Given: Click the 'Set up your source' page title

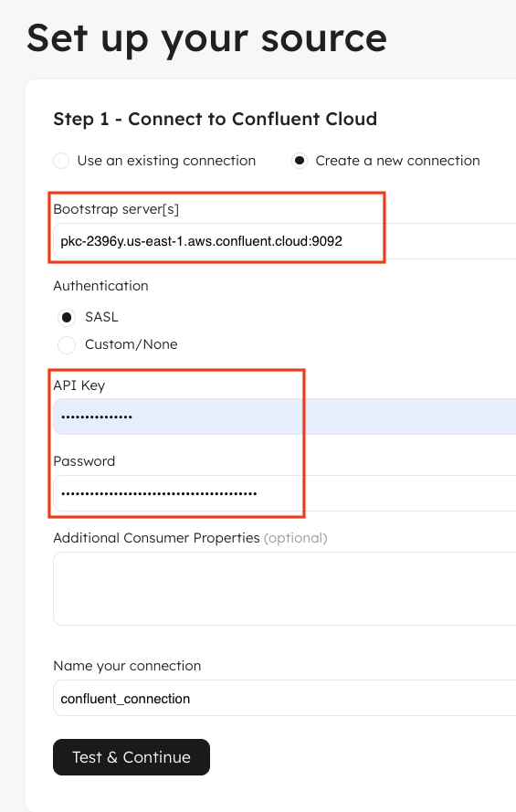Looking at the screenshot, I should pyautogui.click(x=207, y=39).
